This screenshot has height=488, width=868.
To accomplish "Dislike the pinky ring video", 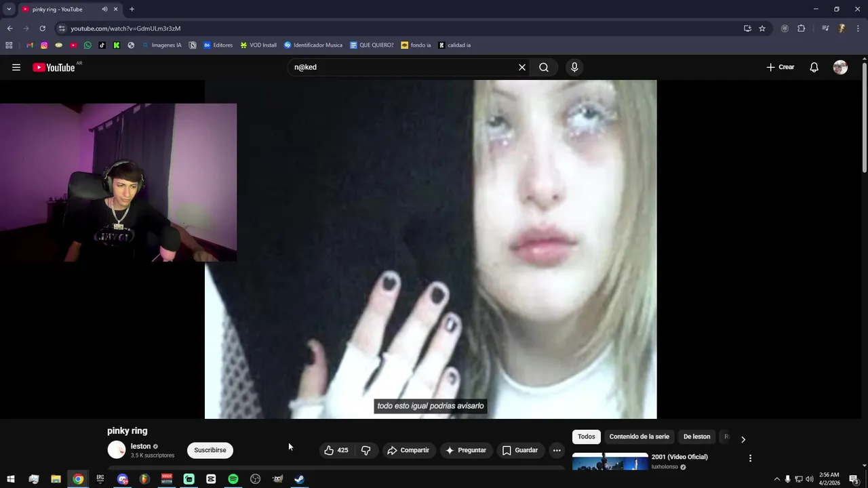I will click(x=366, y=450).
